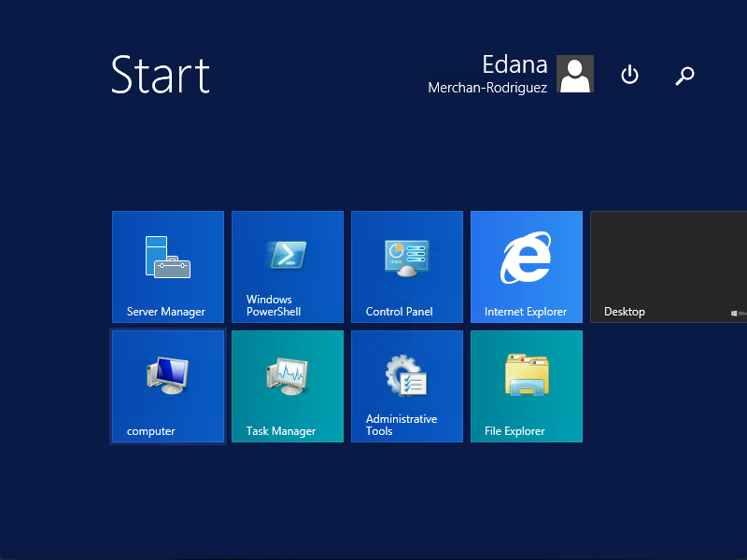Open the Server Manager tile
Image resolution: width=747 pixels, height=560 pixels.
tap(168, 267)
